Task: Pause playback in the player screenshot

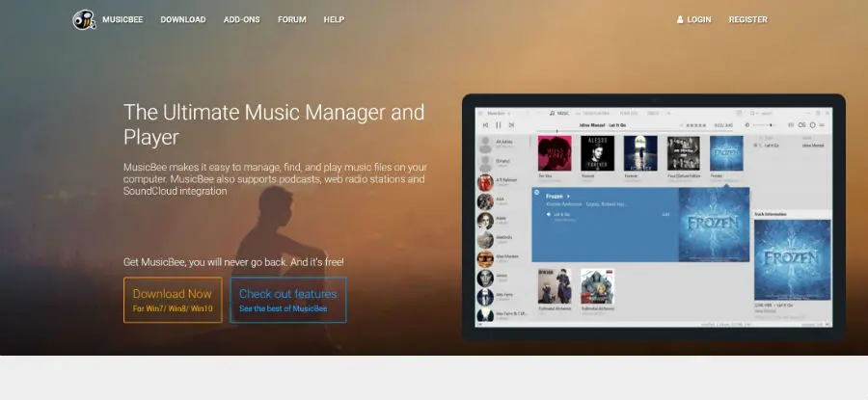Action: coord(499,125)
